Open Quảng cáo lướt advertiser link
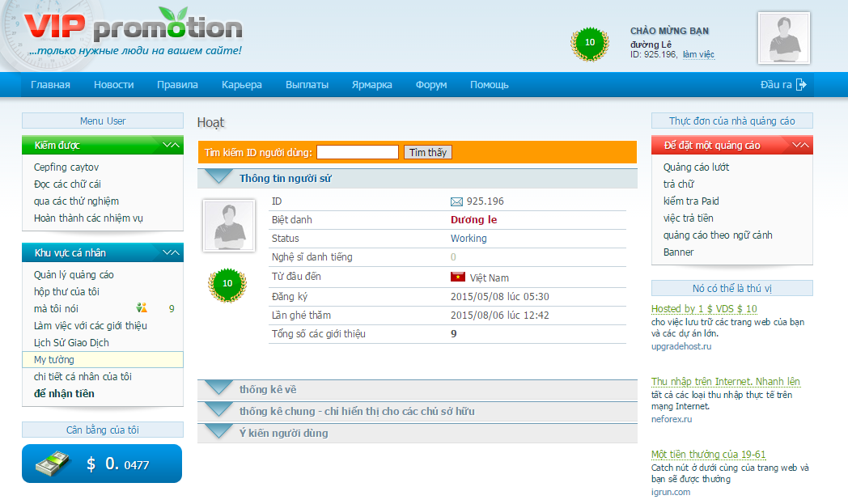The image size is (848, 504). click(x=696, y=167)
